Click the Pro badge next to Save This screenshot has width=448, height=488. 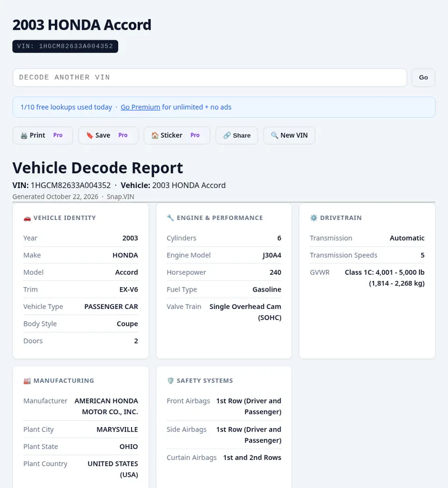pos(123,135)
